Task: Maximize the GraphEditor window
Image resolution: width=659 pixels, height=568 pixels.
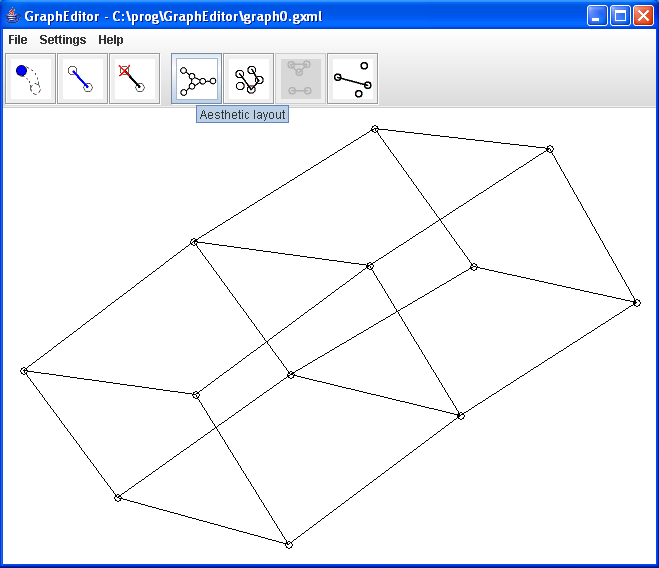Action: click(620, 16)
